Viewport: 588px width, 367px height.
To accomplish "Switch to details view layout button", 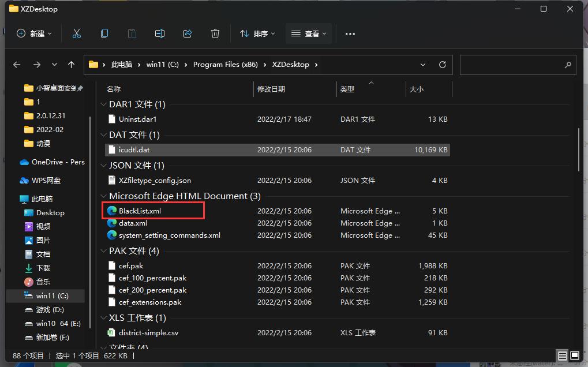I will [562, 355].
